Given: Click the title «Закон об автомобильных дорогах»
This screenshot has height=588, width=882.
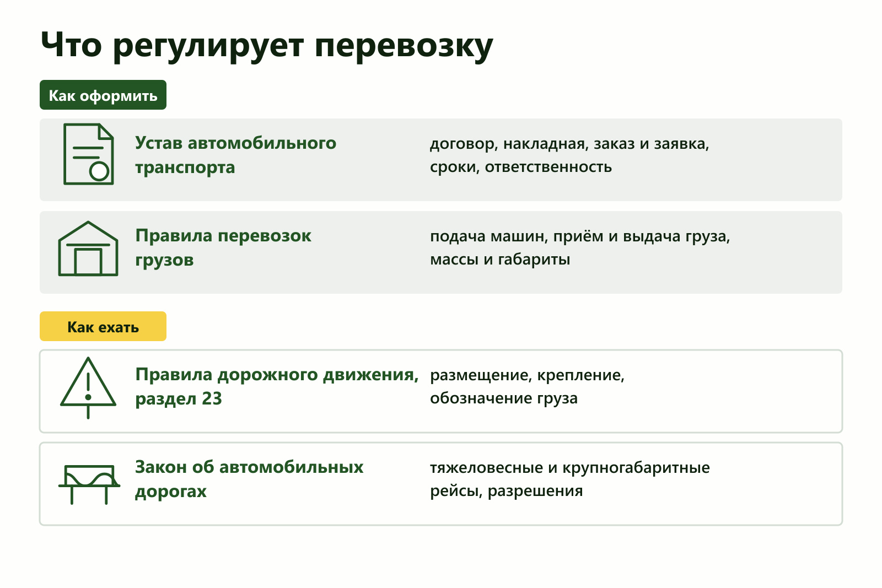Looking at the screenshot, I should [249, 479].
